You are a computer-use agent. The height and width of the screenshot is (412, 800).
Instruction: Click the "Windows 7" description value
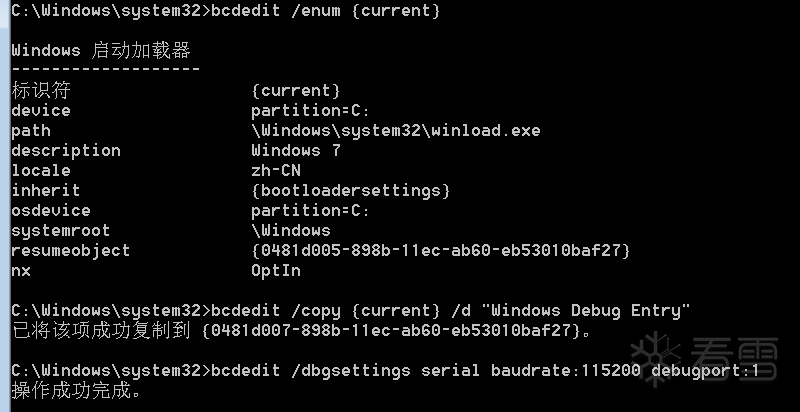click(296, 150)
